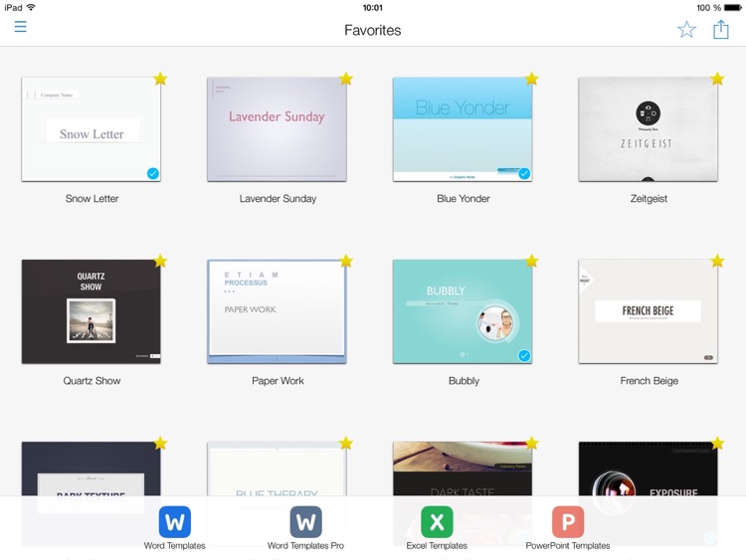Toggle the blue checkmark on Bubbly
The height and width of the screenshot is (560, 746).
click(x=524, y=355)
